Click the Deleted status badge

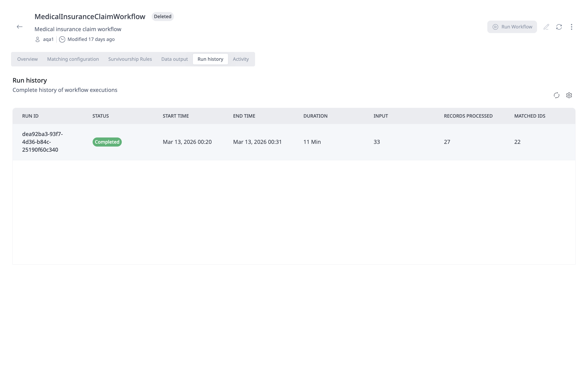point(162,16)
